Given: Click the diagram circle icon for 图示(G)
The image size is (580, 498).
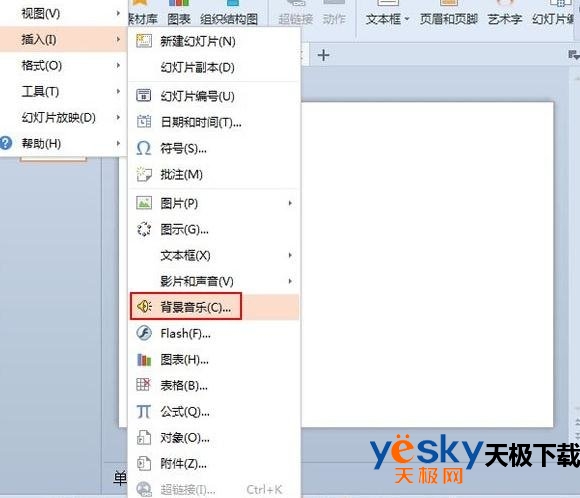Looking at the screenshot, I should (144, 229).
